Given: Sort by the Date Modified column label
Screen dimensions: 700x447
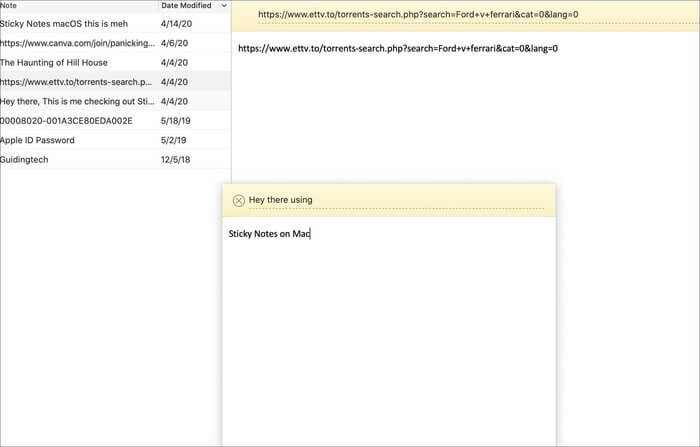Looking at the screenshot, I should [185, 6].
